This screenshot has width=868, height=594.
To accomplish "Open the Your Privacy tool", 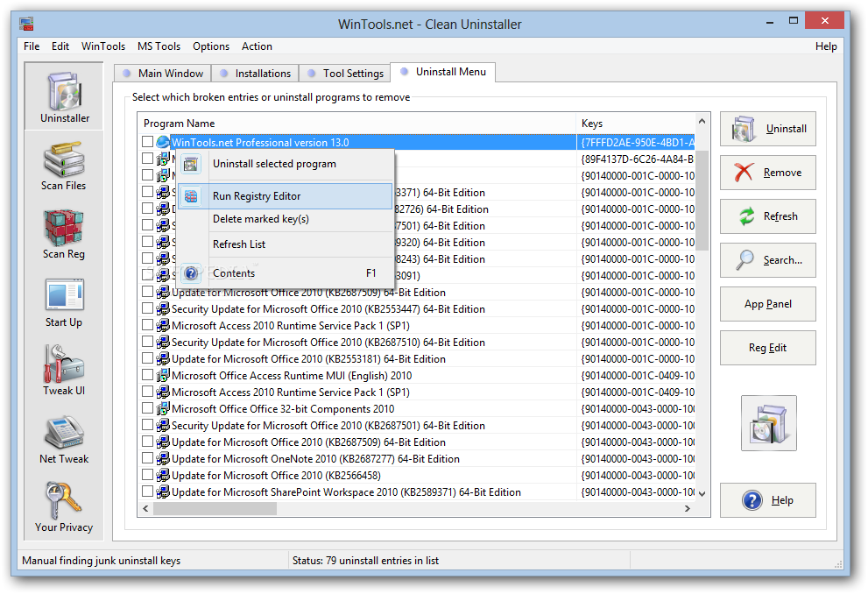I will coord(64,507).
